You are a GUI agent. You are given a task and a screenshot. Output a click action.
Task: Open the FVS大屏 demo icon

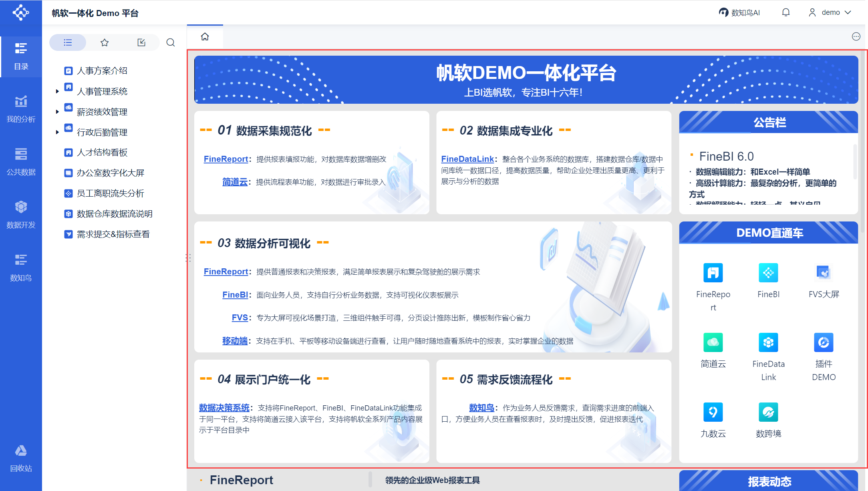(x=823, y=273)
